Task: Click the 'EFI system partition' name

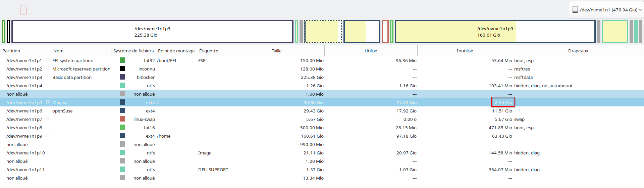Action: [x=73, y=60]
